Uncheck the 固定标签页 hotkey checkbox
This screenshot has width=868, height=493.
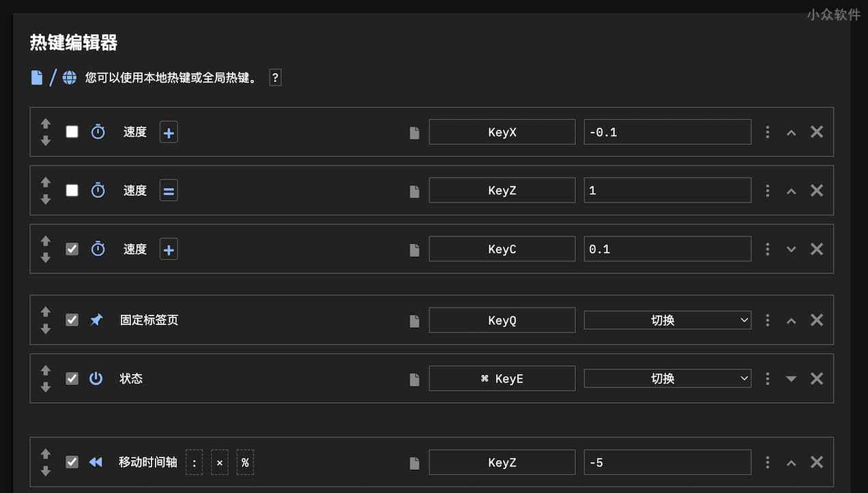pyautogui.click(x=72, y=320)
